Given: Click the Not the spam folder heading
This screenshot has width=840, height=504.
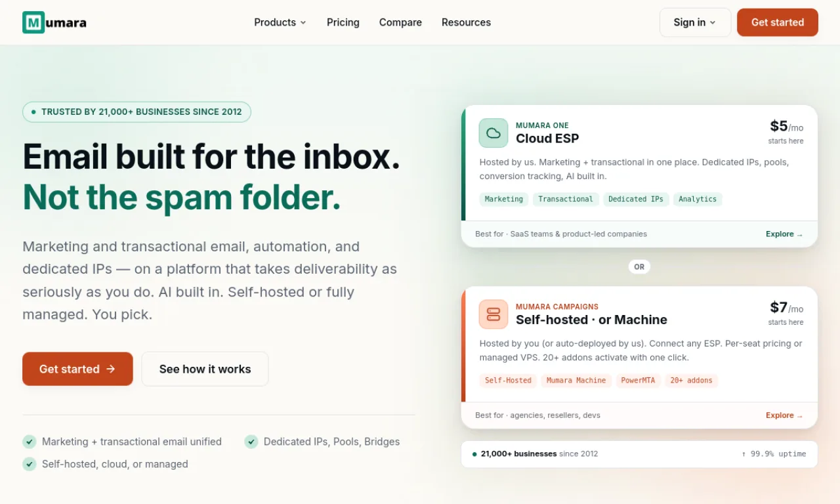Looking at the screenshot, I should tap(182, 198).
